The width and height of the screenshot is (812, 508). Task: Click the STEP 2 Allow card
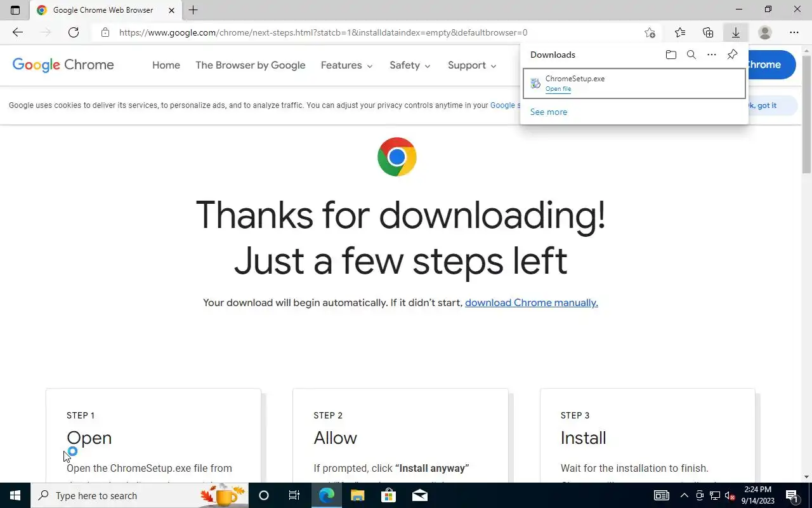click(x=400, y=436)
